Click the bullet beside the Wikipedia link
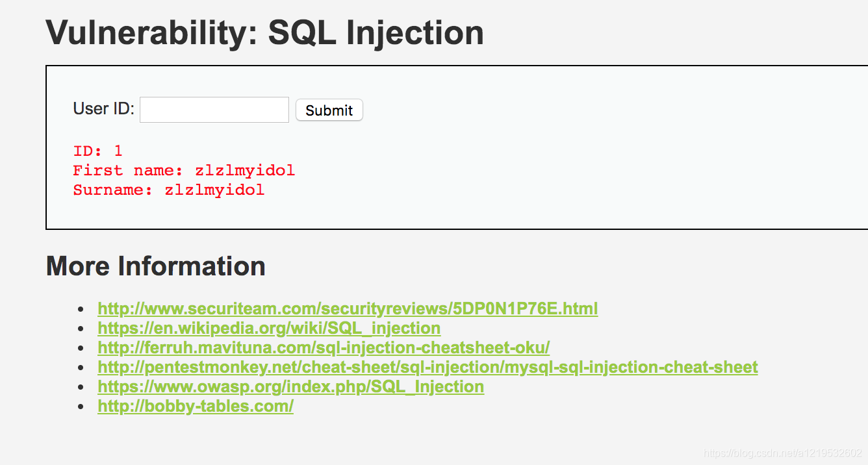 81,329
